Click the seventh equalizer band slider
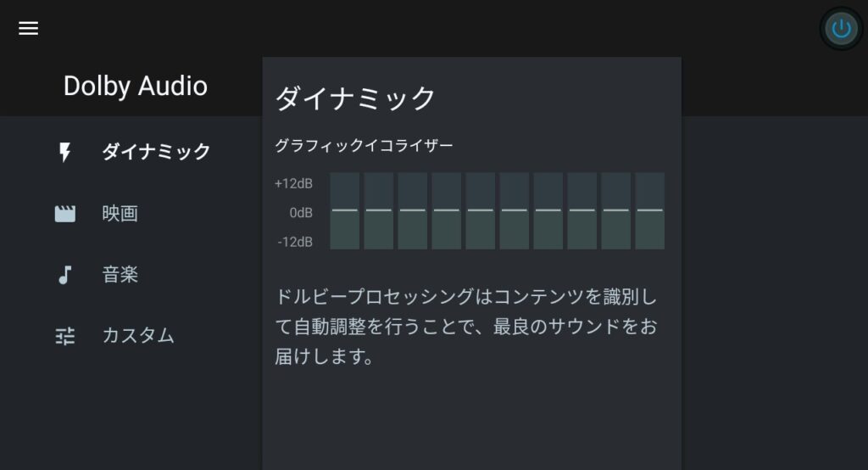Screen dimensions: 868x470 (548, 210)
